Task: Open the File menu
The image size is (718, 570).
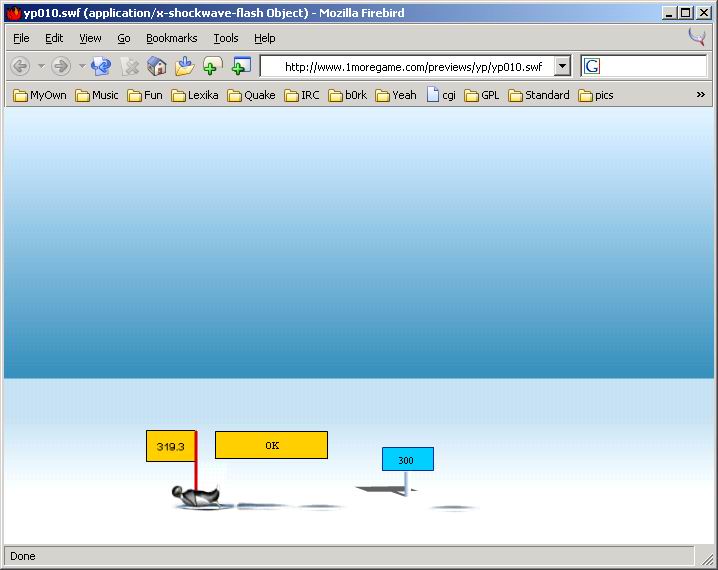Action: pyautogui.click(x=21, y=38)
